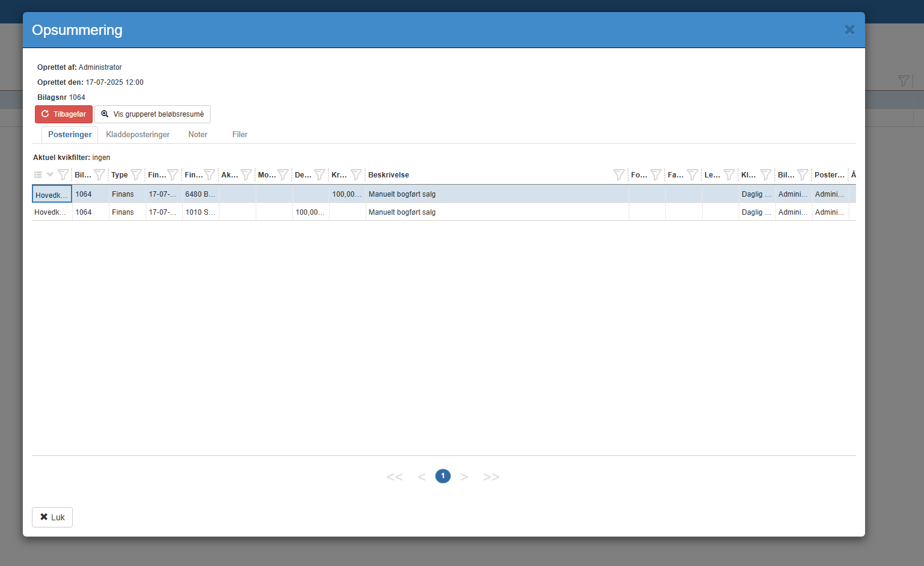Select Hovedk... cell in first row
The width and height of the screenshot is (924, 566).
(52, 194)
